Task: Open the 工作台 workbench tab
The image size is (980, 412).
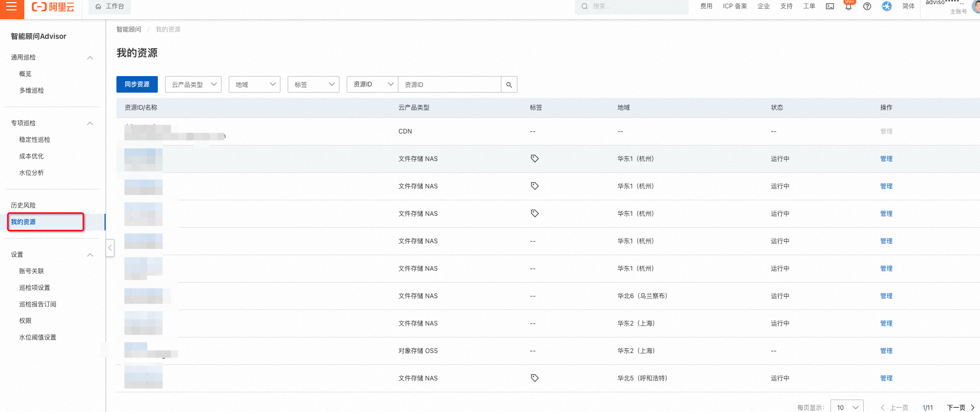Action: tap(110, 7)
